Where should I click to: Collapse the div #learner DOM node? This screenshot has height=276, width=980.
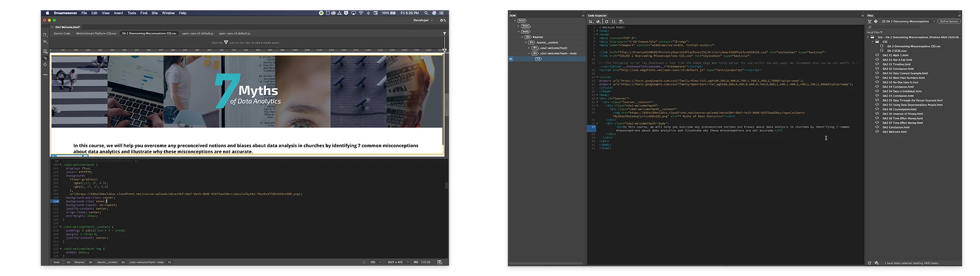tap(522, 37)
